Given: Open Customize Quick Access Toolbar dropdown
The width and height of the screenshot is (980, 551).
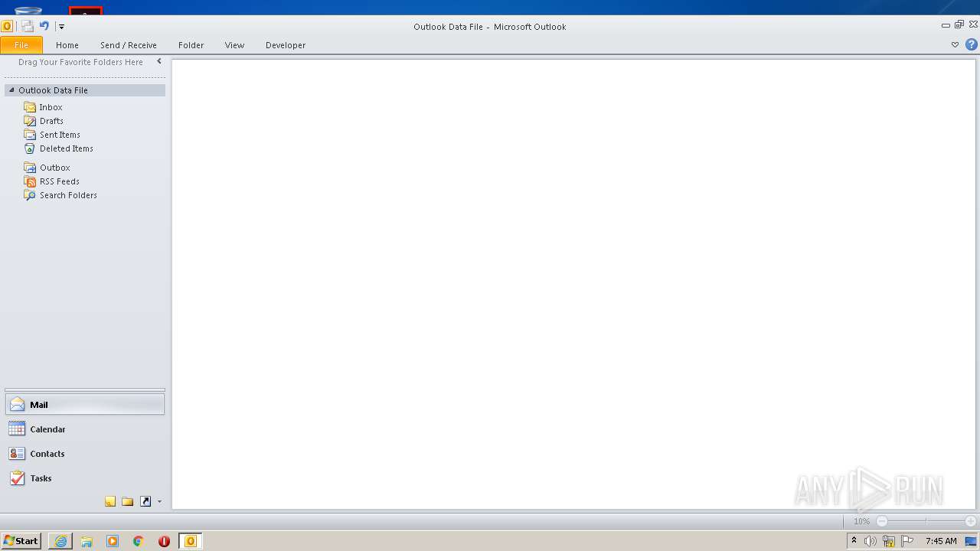Looking at the screenshot, I should tap(61, 27).
